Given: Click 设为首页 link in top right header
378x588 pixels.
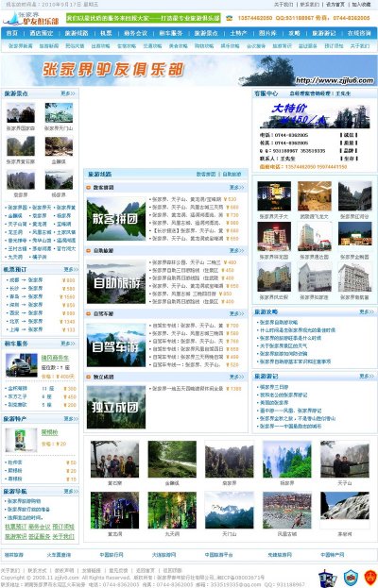Looking at the screenshot, I should point(335,5).
